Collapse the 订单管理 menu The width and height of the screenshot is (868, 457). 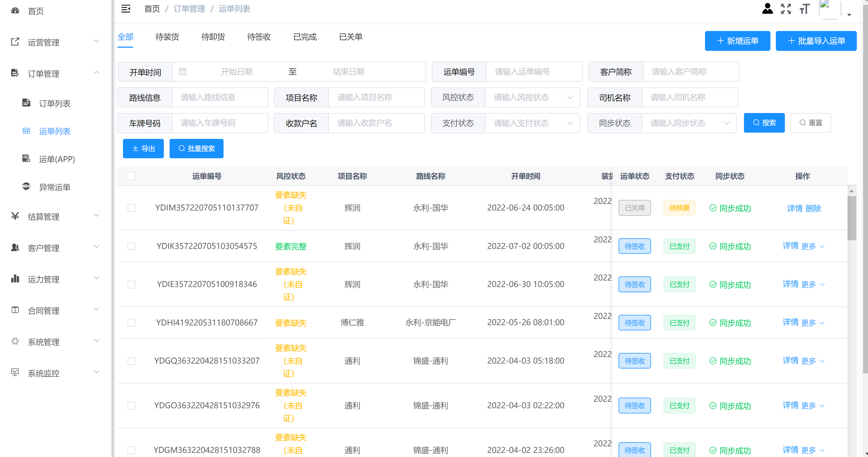coord(97,72)
